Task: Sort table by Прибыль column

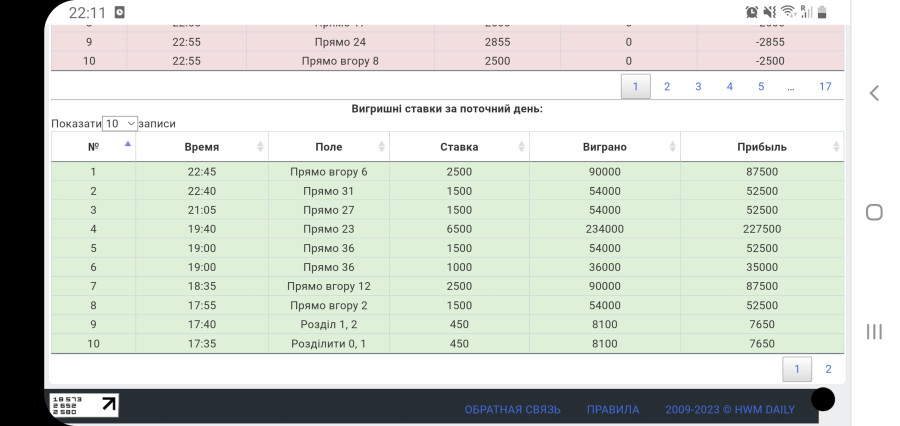Action: (x=762, y=147)
